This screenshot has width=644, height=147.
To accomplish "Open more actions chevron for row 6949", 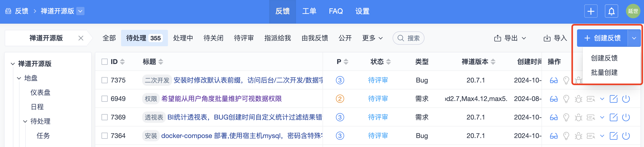I will coord(602,99).
